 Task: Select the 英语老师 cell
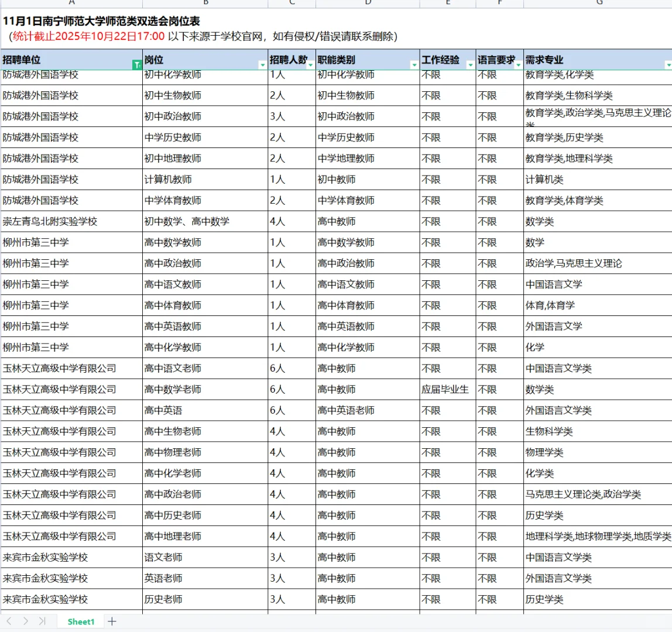click(x=205, y=578)
